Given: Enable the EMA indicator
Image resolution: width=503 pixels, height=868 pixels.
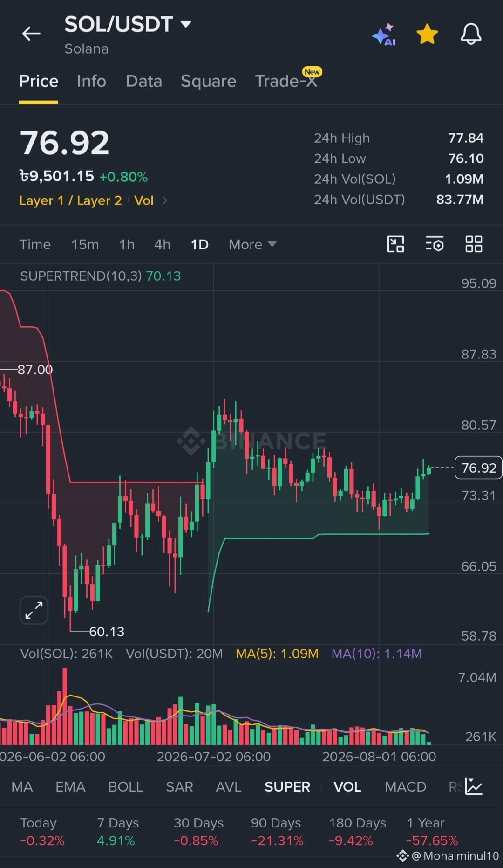Looking at the screenshot, I should (70, 787).
